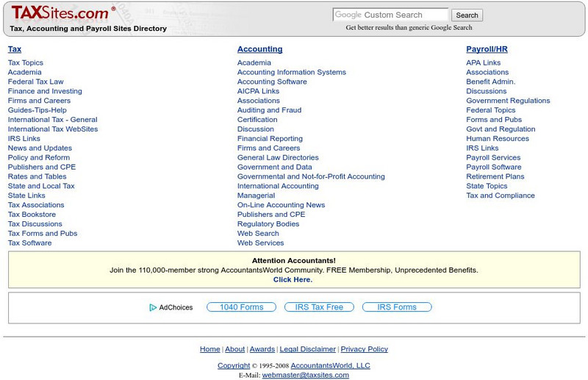The image size is (588, 380).
Task: Open Federal Tax Law link
Action: (x=35, y=82)
